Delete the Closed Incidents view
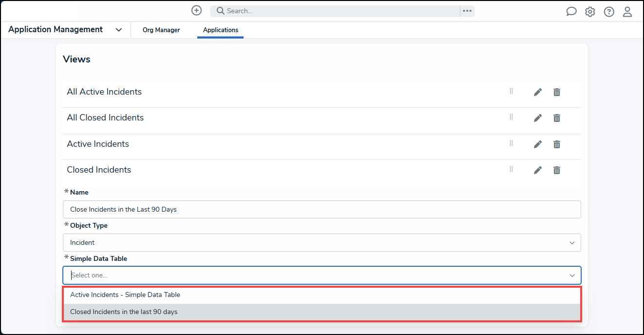644x335 pixels. tap(557, 170)
